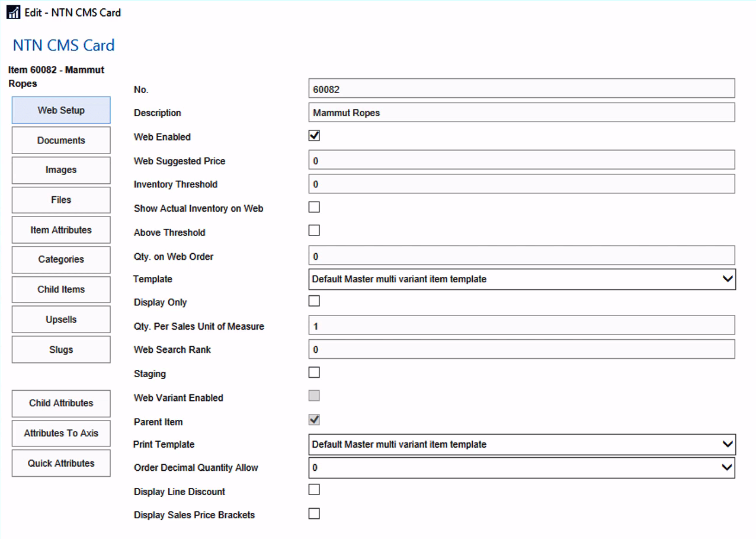Open the Order Decimal Quantity Allow dropdown
This screenshot has width=756, height=539.
tap(729, 467)
